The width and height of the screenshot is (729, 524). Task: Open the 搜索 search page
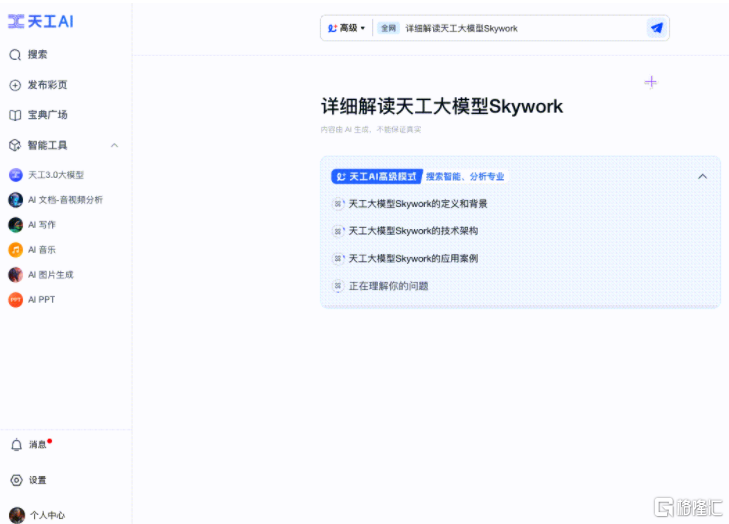pyautogui.click(x=37, y=55)
